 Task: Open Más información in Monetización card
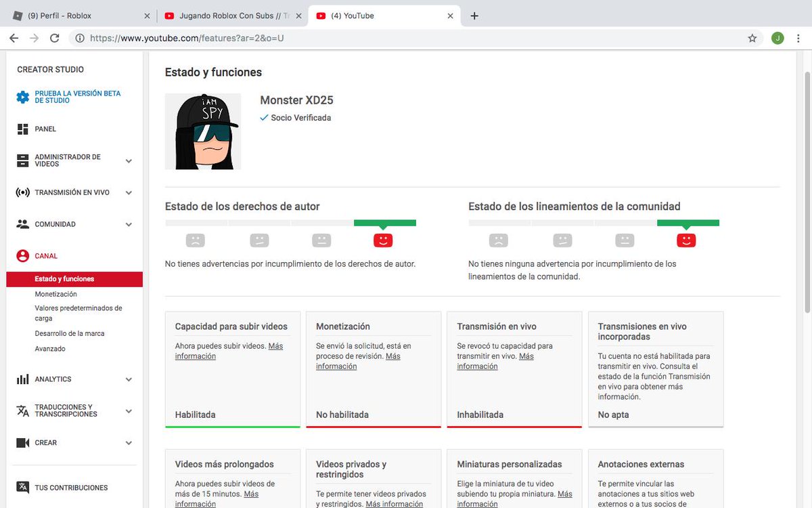pyautogui.click(x=358, y=361)
